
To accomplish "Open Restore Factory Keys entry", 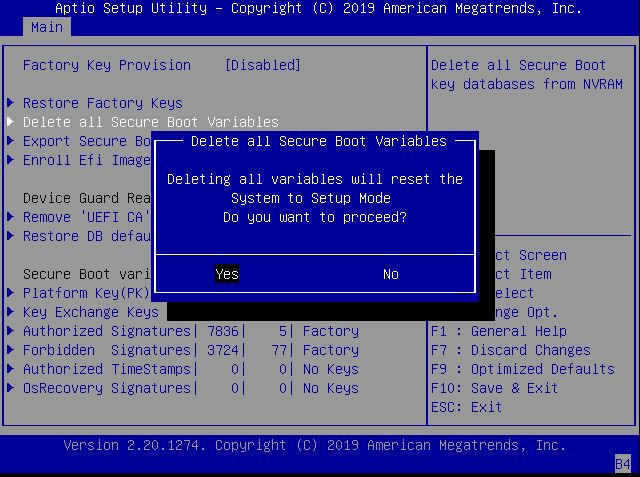I will 103,103.
